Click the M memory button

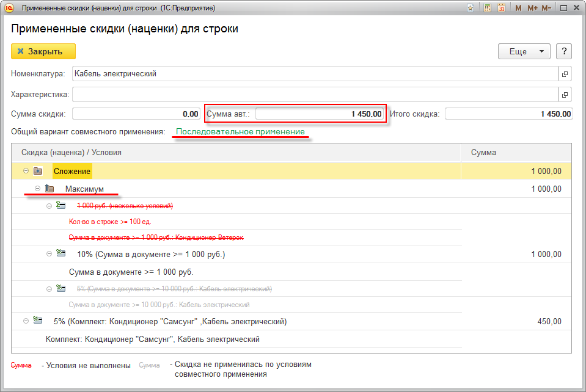point(518,8)
